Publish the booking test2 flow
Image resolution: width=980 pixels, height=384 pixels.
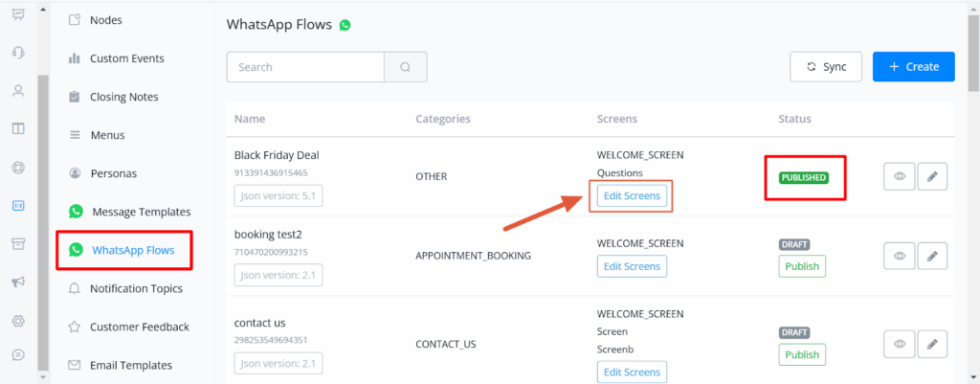pos(802,266)
